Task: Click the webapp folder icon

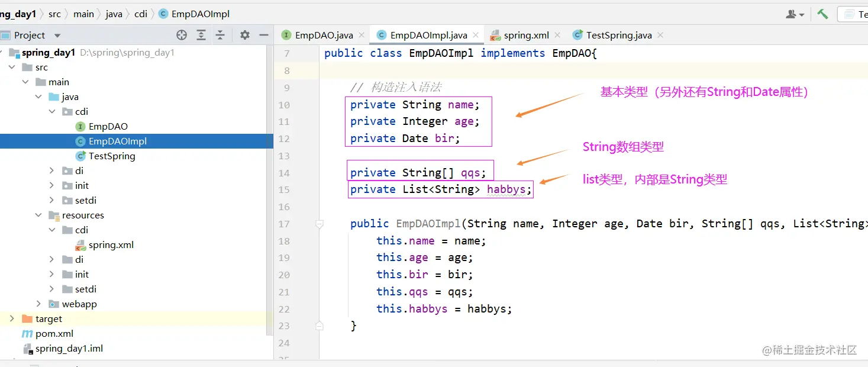Action: (54, 304)
